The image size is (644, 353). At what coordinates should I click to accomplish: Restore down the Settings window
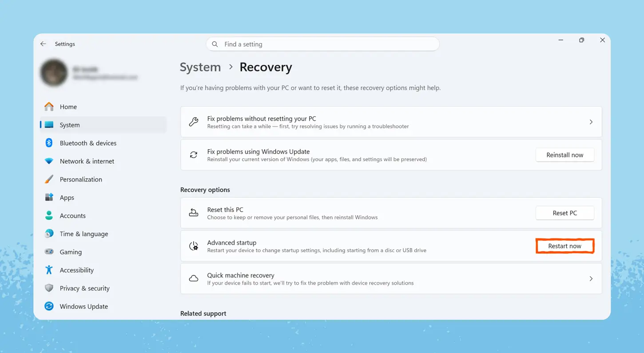pyautogui.click(x=582, y=40)
